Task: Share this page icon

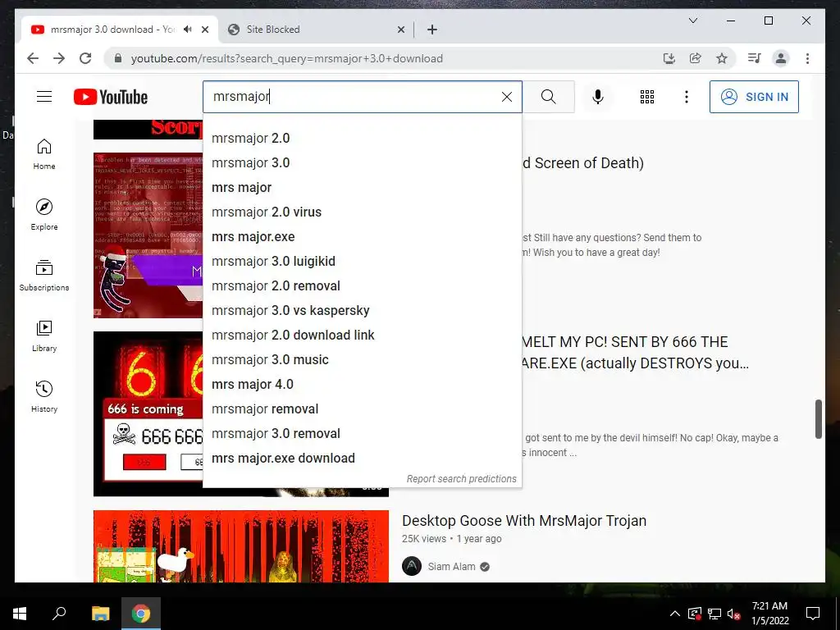Action: click(x=696, y=58)
